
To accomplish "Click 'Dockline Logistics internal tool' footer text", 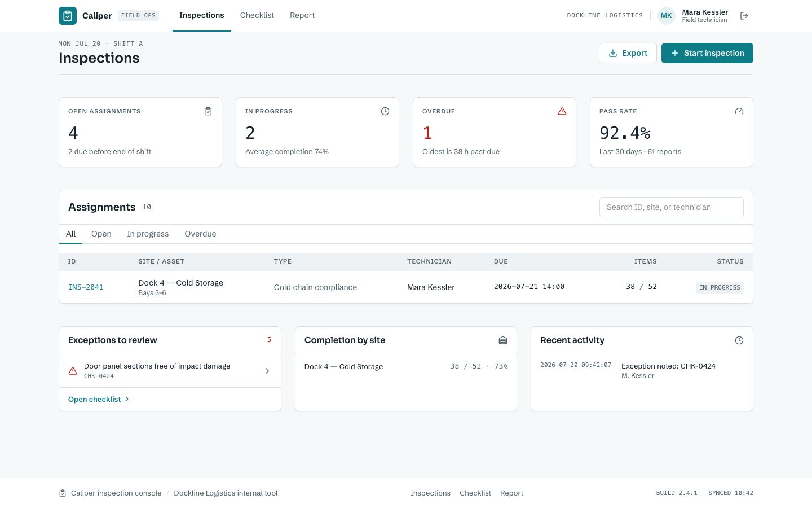I will pos(226,493).
